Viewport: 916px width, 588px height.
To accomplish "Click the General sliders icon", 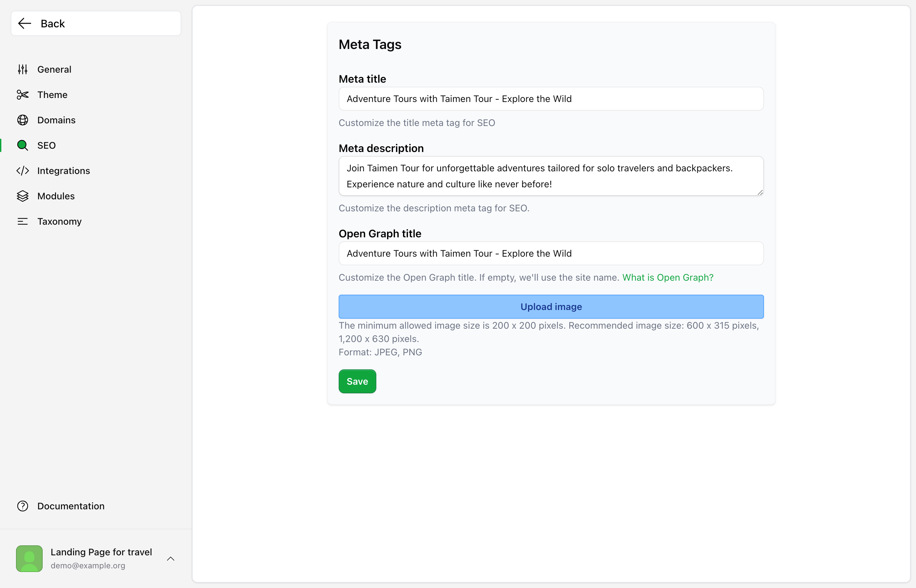I will click(23, 69).
